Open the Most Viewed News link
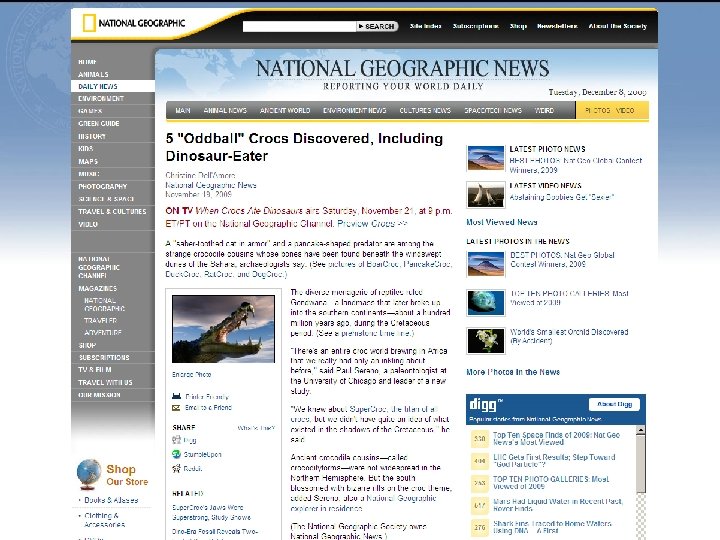The height and width of the screenshot is (540, 720). click(501, 222)
